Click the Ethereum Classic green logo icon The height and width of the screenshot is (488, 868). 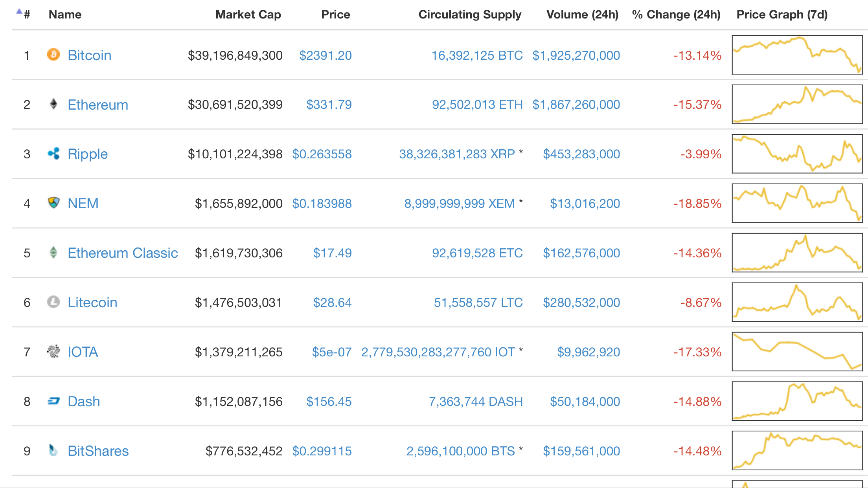[x=53, y=252]
